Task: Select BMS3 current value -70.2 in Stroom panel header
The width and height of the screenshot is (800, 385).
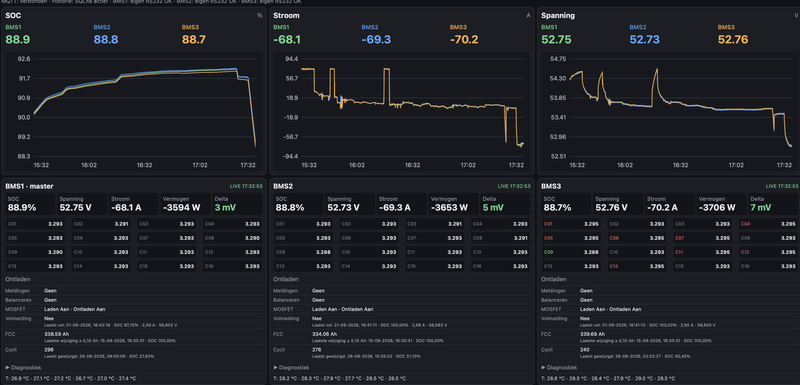Action: pos(464,39)
